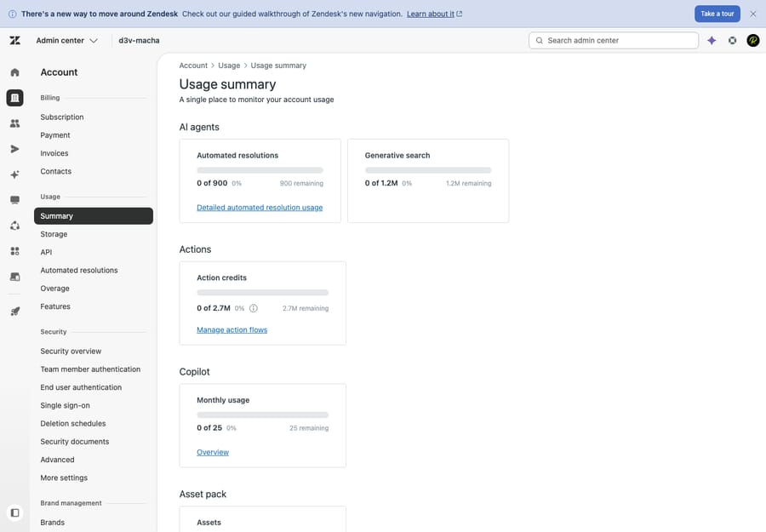Screen dimensions: 766x532
Task: Open End user authentication
Action: click(x=81, y=387)
